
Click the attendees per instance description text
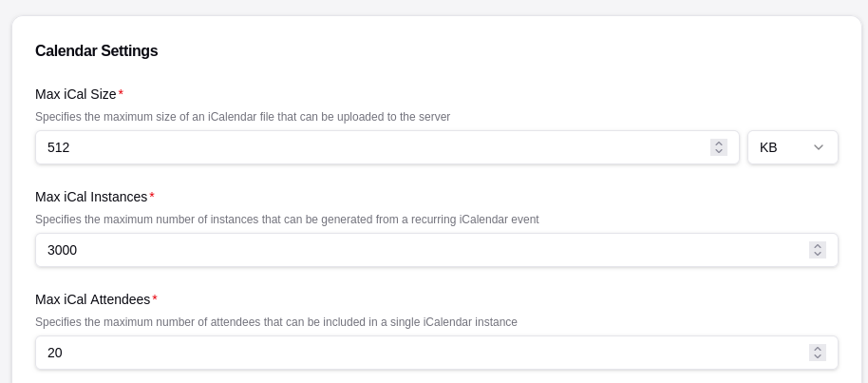click(276, 322)
